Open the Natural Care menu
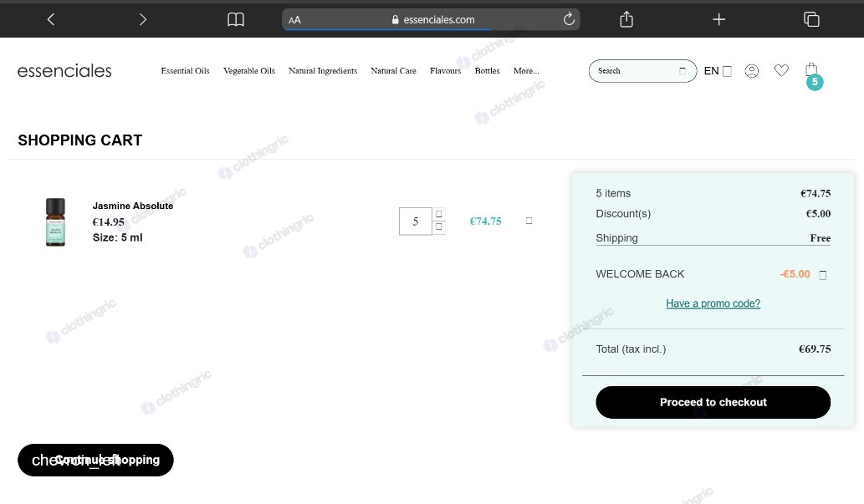This screenshot has width=864, height=504. click(x=393, y=70)
